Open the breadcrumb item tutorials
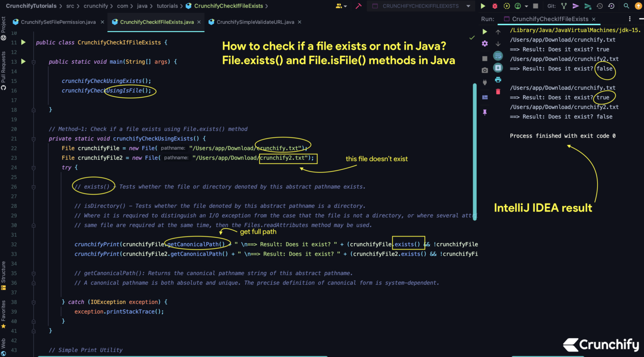The image size is (644, 357). [167, 6]
